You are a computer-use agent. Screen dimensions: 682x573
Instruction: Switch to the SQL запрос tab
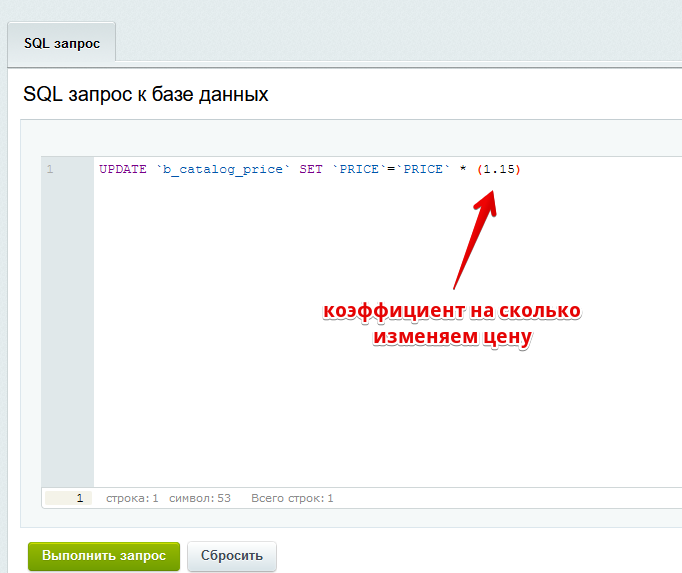(x=60, y=44)
